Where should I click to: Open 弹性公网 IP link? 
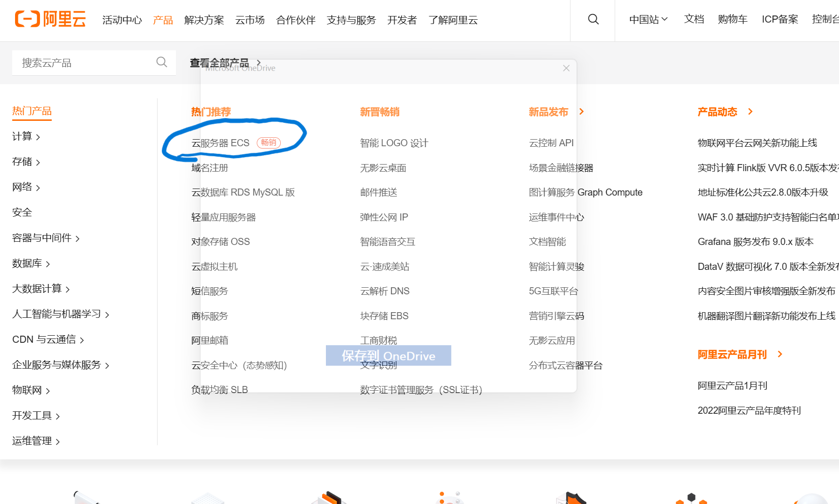click(384, 217)
